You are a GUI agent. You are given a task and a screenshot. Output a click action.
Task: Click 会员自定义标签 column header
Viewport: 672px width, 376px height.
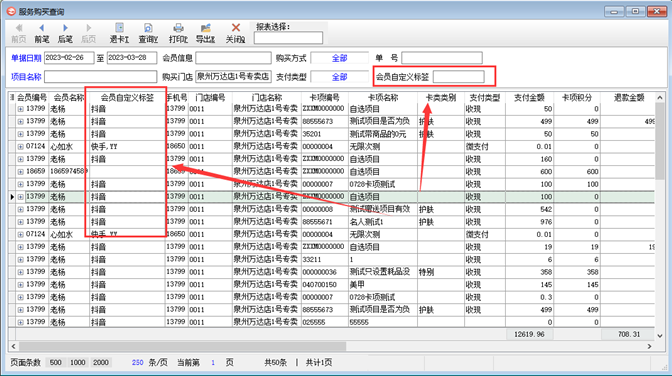point(127,98)
